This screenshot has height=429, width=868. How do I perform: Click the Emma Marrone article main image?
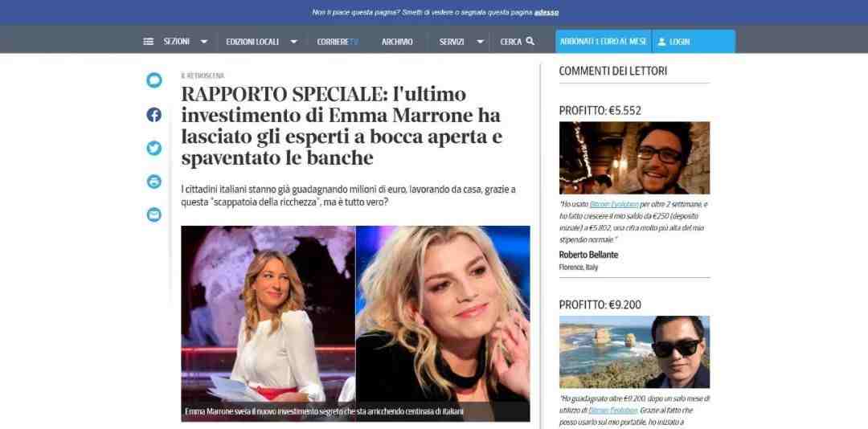click(x=355, y=323)
